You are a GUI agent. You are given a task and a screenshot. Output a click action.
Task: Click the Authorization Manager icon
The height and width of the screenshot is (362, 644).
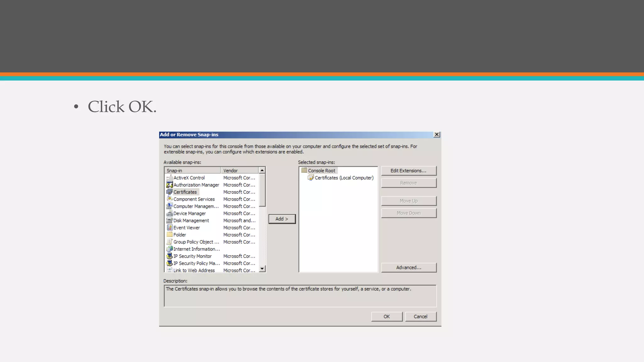coord(169,185)
